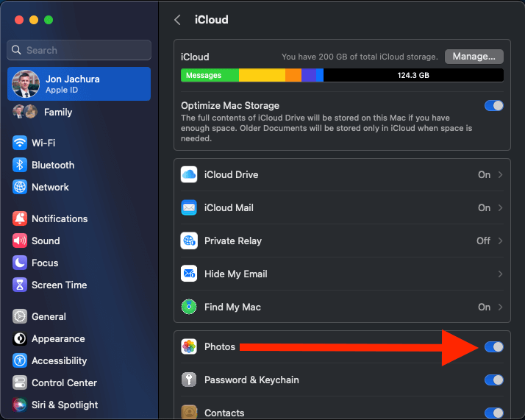
Task: Click the Contacts book icon
Action: (x=189, y=413)
